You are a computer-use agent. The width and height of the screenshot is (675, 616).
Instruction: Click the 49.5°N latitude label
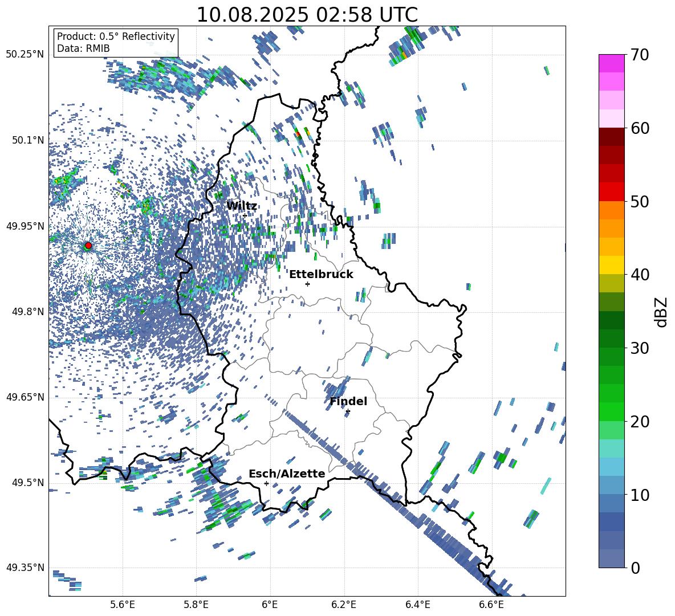[x=27, y=482]
